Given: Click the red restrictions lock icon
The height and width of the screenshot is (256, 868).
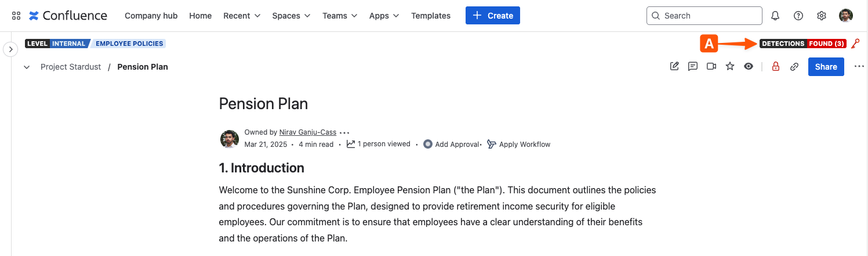Looking at the screenshot, I should pos(776,67).
